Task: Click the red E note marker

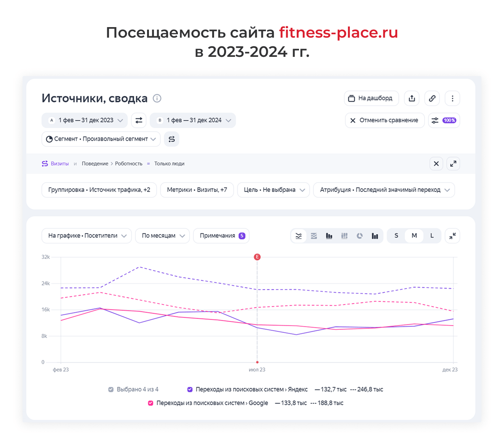Action: [257, 257]
